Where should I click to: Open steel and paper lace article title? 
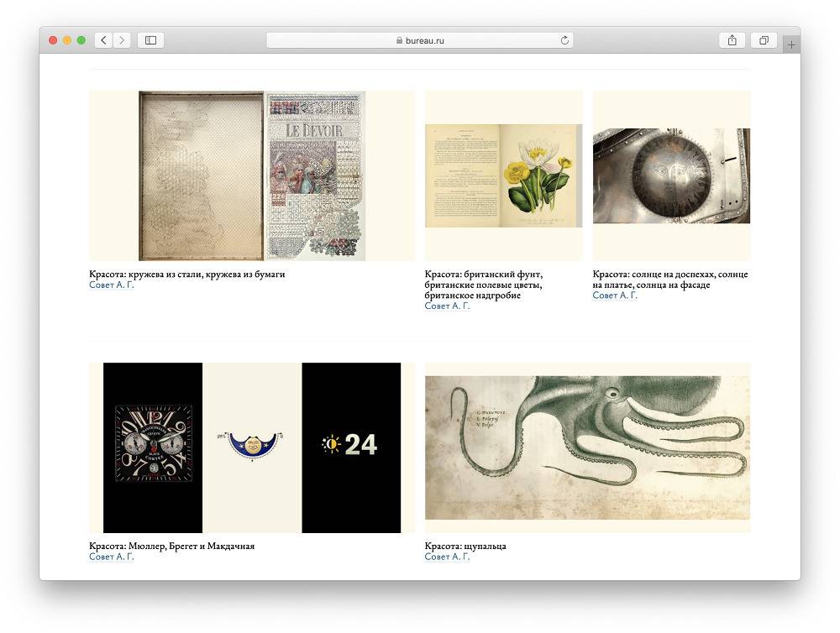[187, 274]
